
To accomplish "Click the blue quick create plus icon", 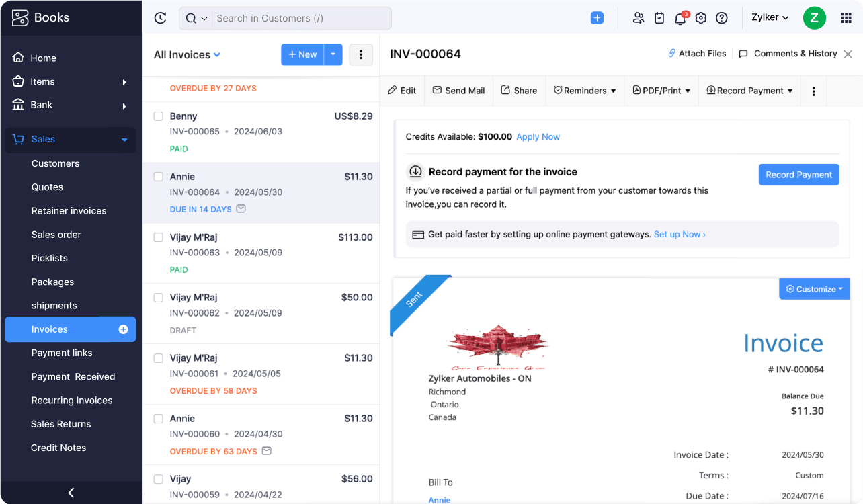I will (x=597, y=18).
